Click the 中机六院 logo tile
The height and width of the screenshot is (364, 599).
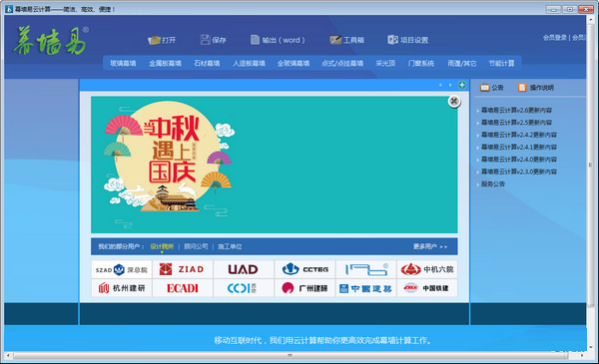pos(427,269)
